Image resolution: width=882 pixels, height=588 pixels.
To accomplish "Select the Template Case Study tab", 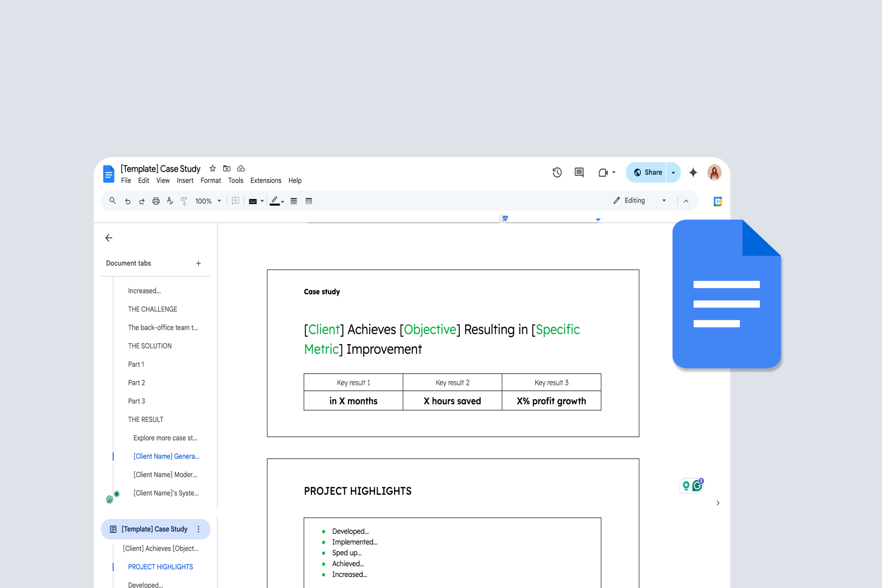I will pos(154,529).
